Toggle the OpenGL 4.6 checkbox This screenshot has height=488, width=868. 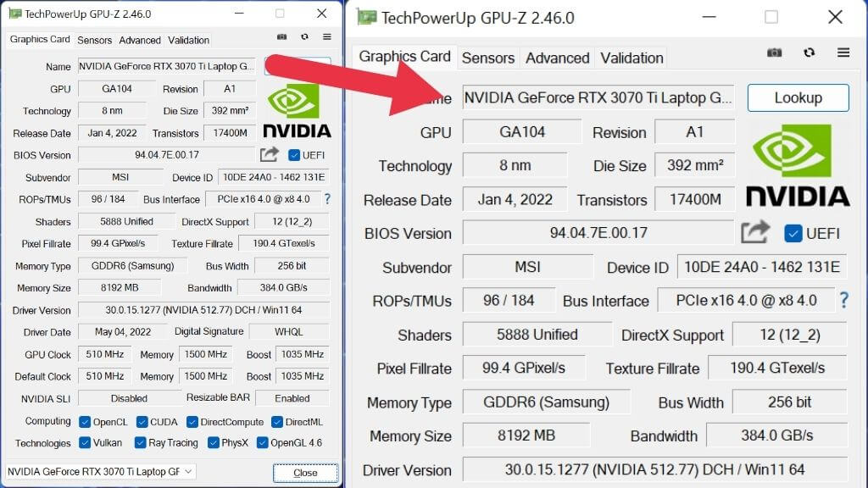263,442
